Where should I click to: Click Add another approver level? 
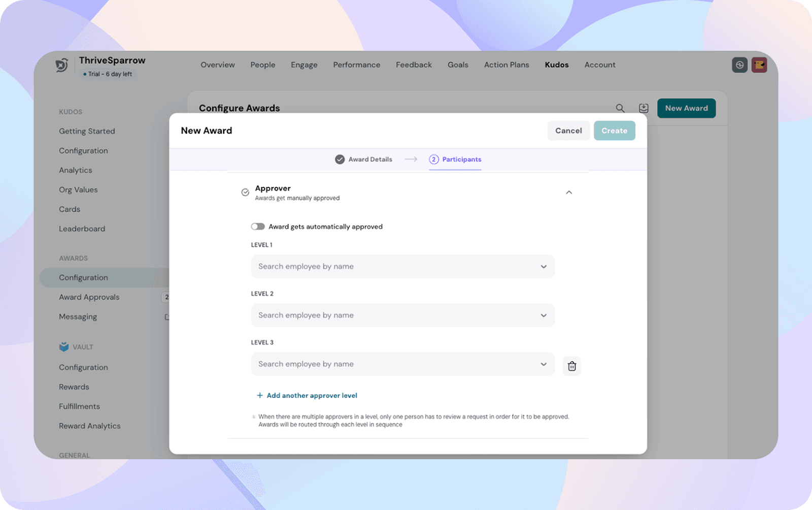307,396
